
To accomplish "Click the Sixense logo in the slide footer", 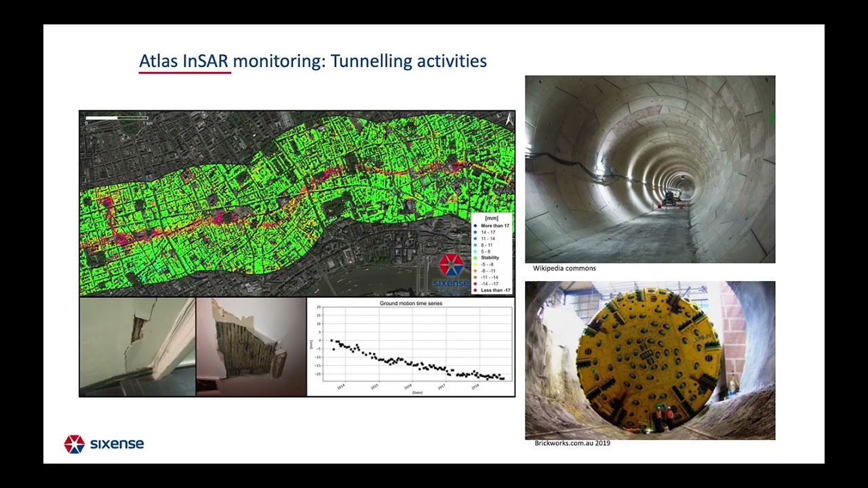I will click(x=104, y=444).
